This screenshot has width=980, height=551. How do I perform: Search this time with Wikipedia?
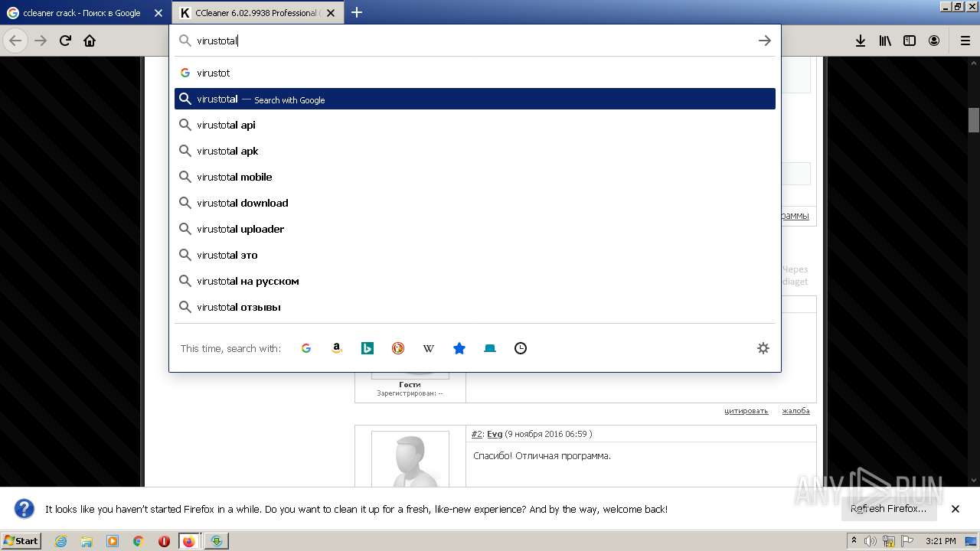429,348
